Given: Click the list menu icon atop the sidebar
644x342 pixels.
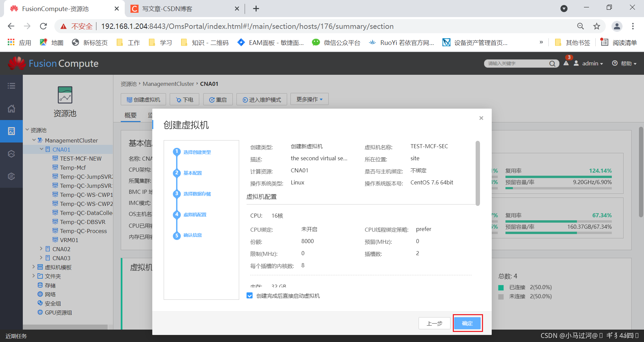Looking at the screenshot, I should tap(11, 86).
